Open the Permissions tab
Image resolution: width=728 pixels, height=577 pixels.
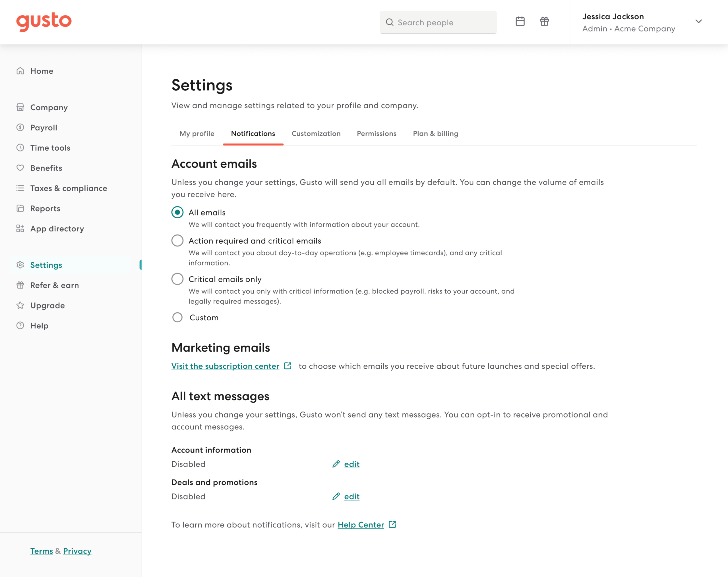pyautogui.click(x=377, y=134)
